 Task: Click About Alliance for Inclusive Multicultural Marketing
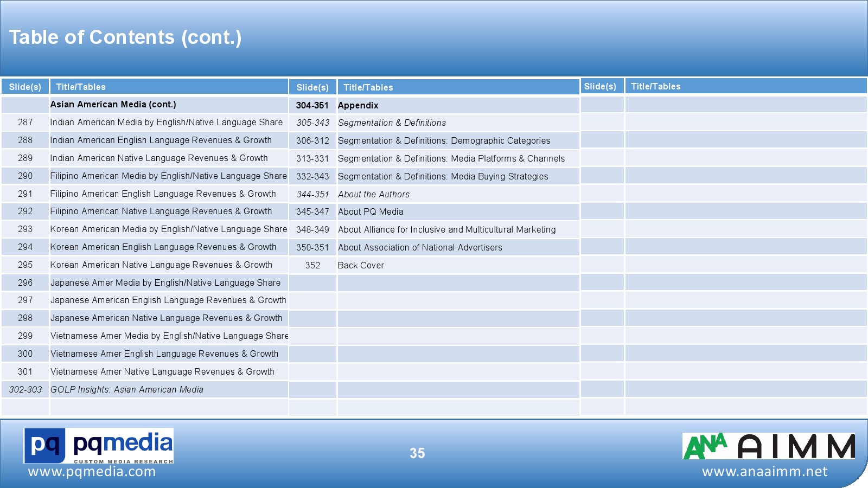coord(446,229)
